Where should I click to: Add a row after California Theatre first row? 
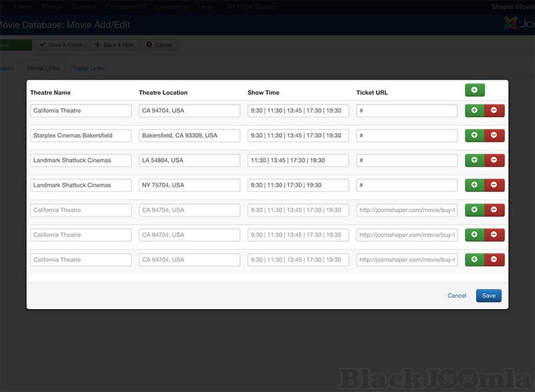475,110
